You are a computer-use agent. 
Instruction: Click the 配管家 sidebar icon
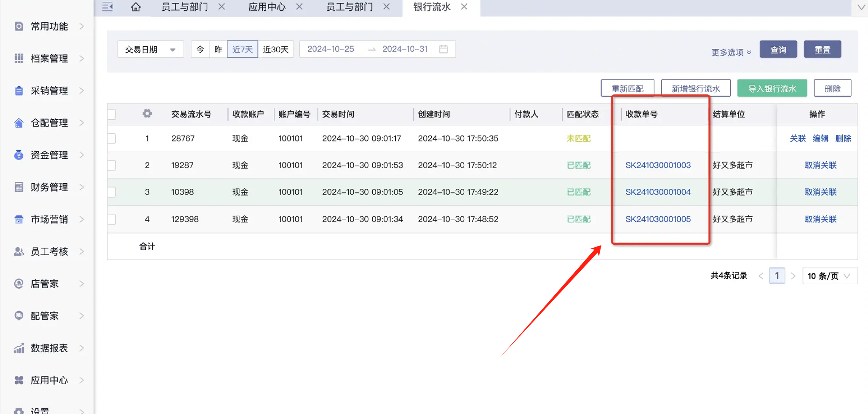click(x=19, y=316)
